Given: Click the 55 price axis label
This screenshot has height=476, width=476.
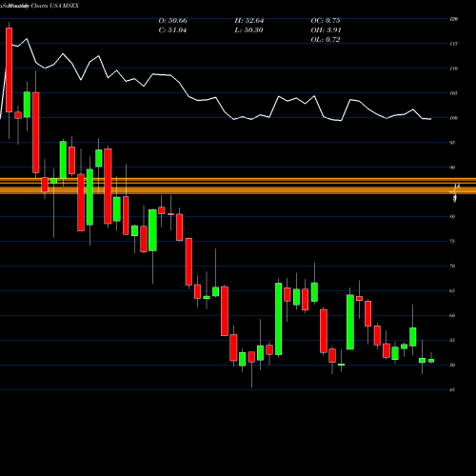Looking at the screenshot, I should click(x=452, y=340).
